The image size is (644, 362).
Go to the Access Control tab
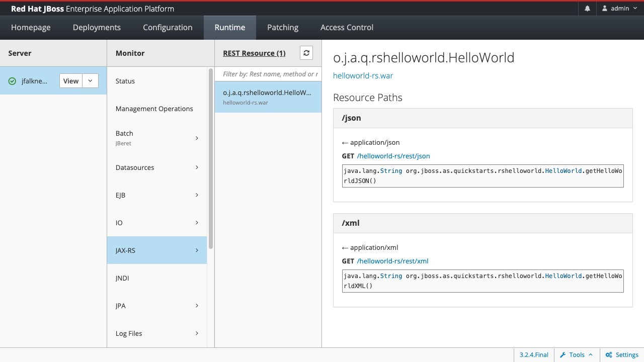coord(347,28)
